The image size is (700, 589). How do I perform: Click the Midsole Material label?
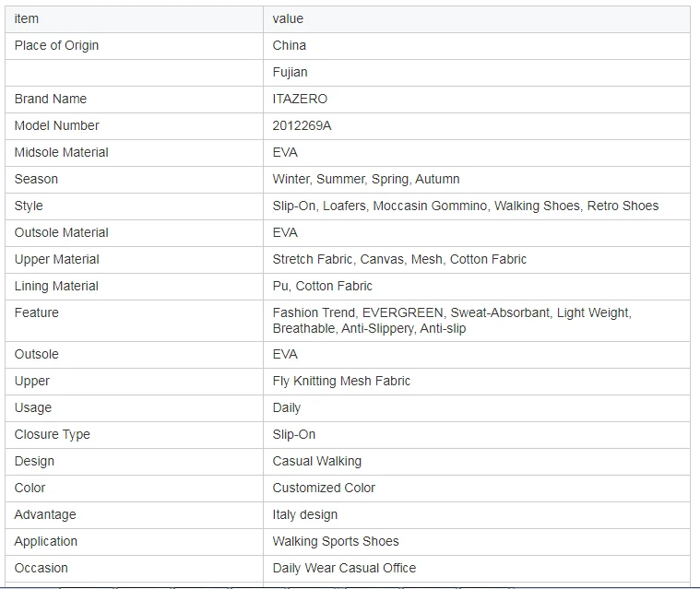pyautogui.click(x=61, y=152)
